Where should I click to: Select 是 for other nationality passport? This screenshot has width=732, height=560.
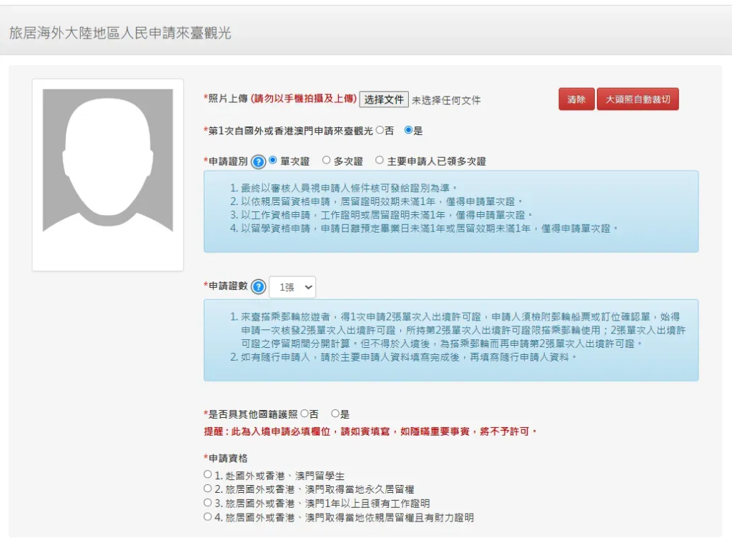pos(335,414)
